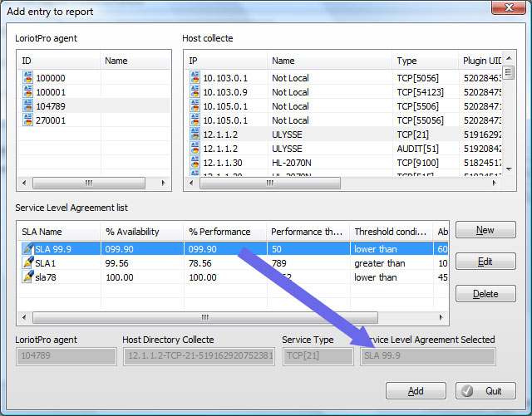Click the pen icon of sla78

[x=27, y=277]
